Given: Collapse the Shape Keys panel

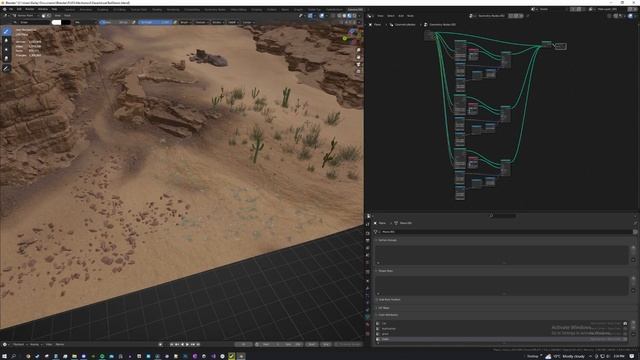Looking at the screenshot, I should [x=384, y=271].
